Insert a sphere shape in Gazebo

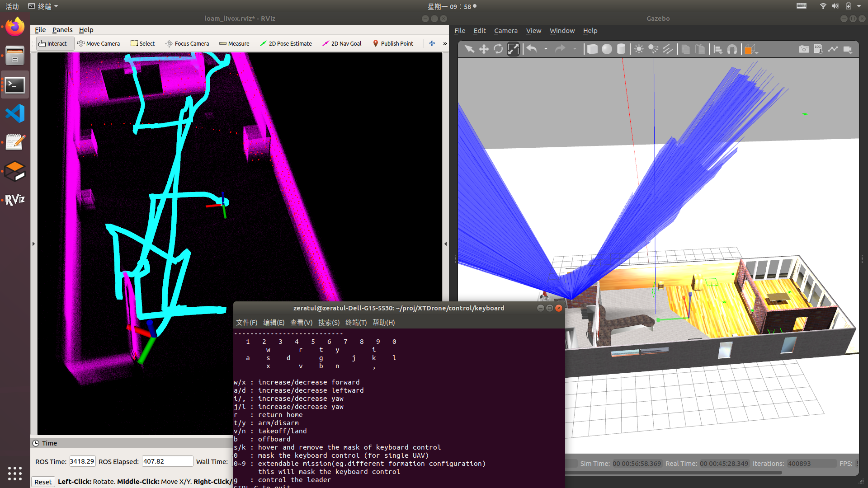(607, 49)
